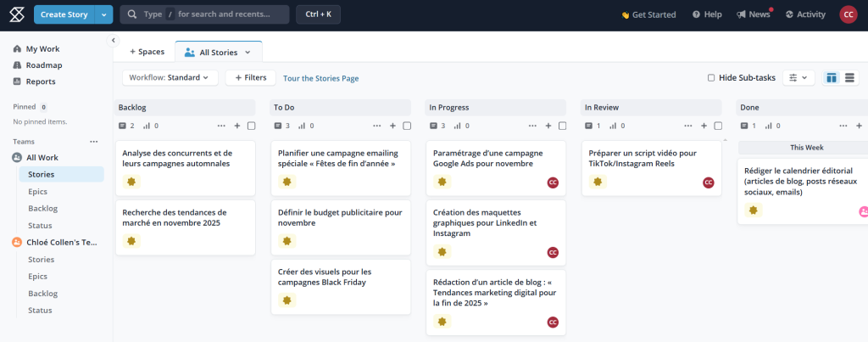Viewport: 868px width, 342px height.
Task: Open Roadmap in sidebar
Action: (x=43, y=65)
